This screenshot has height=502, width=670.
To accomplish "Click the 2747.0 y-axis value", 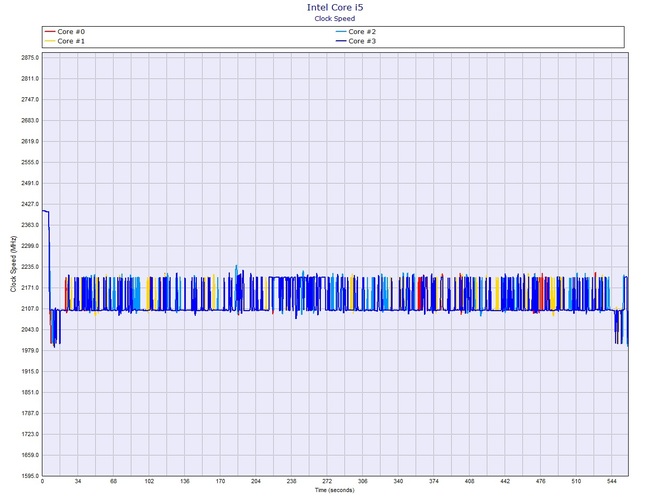I will click(x=30, y=100).
